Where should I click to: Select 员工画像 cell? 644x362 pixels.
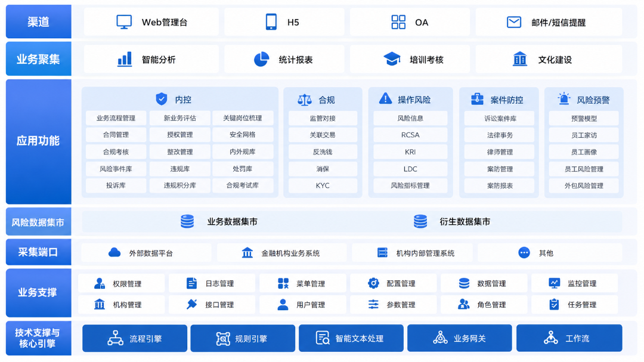click(x=584, y=152)
